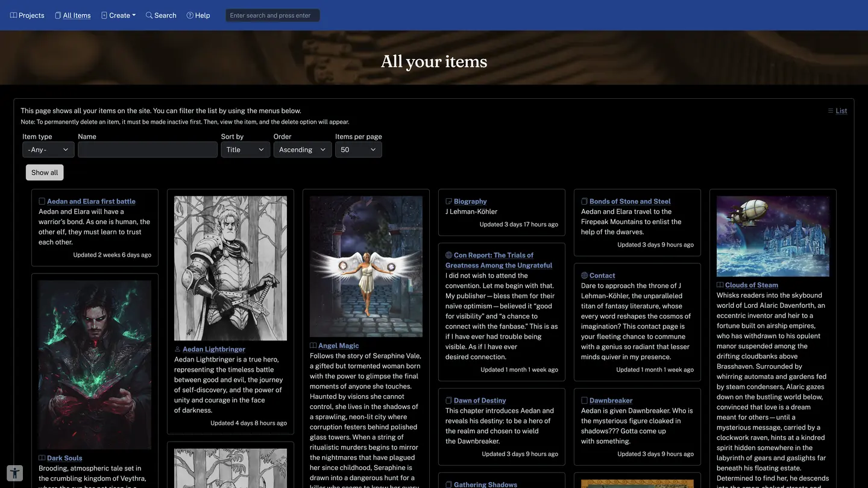Click the accessibility icon in bottom-left corner

coord(14,473)
